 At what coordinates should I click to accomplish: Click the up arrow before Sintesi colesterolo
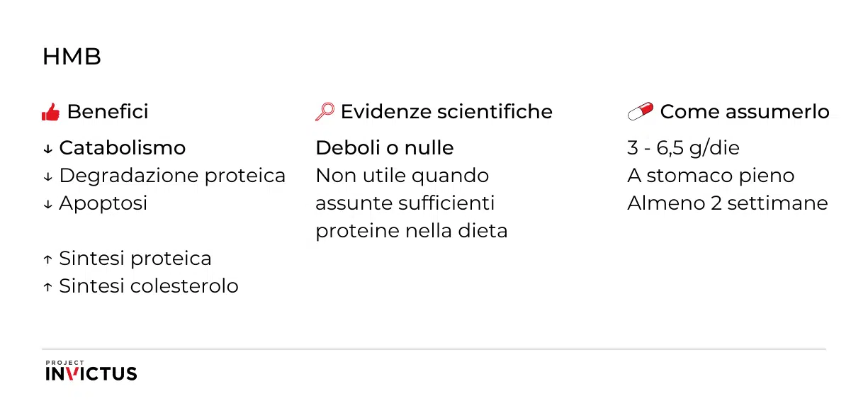pyautogui.click(x=48, y=287)
